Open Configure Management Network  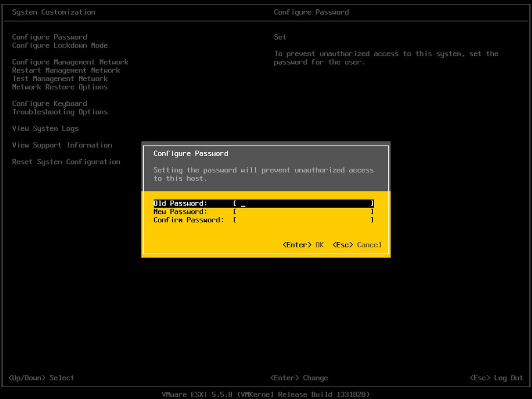(70, 62)
